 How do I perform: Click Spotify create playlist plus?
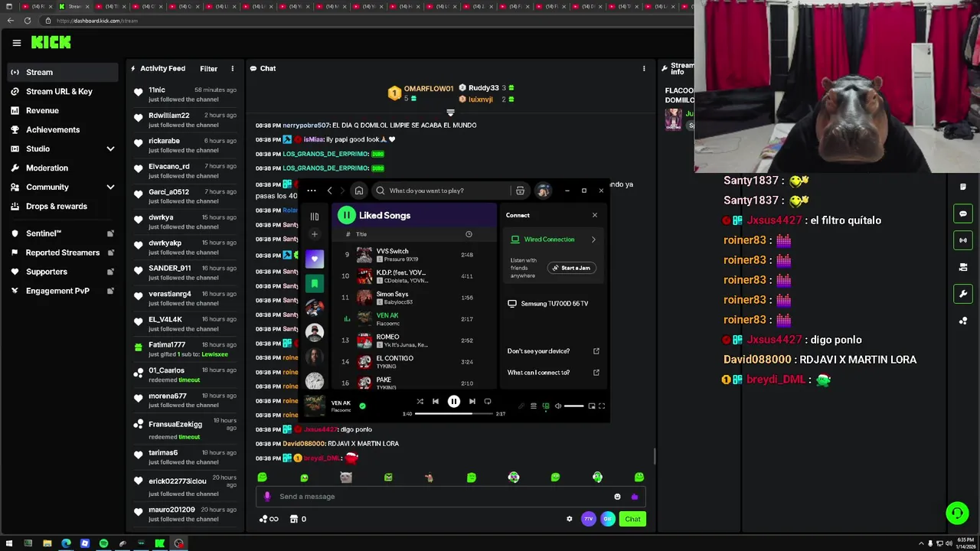click(314, 234)
